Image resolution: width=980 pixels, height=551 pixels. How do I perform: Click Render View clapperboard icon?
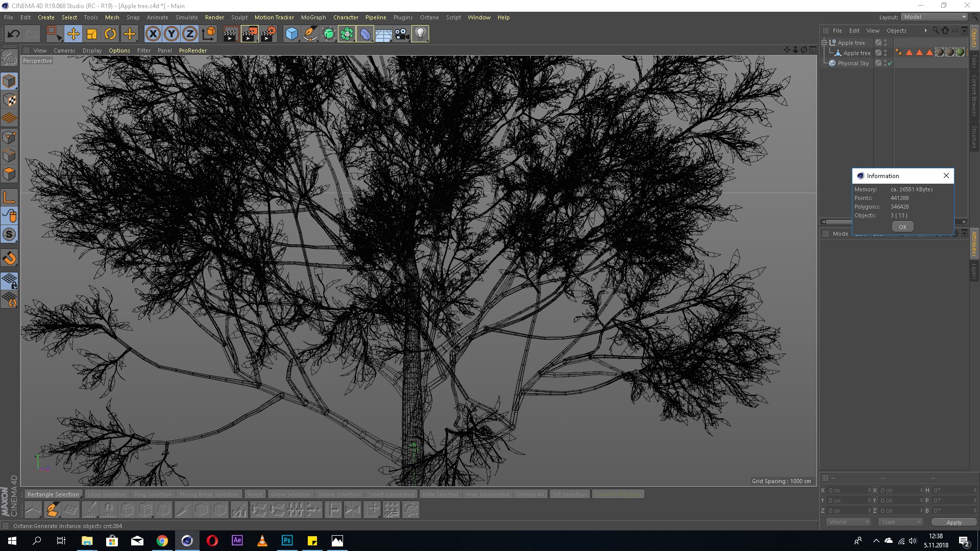(231, 34)
